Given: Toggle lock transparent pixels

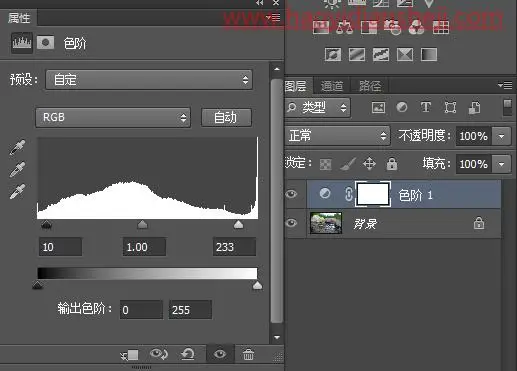Looking at the screenshot, I should coord(325,164).
